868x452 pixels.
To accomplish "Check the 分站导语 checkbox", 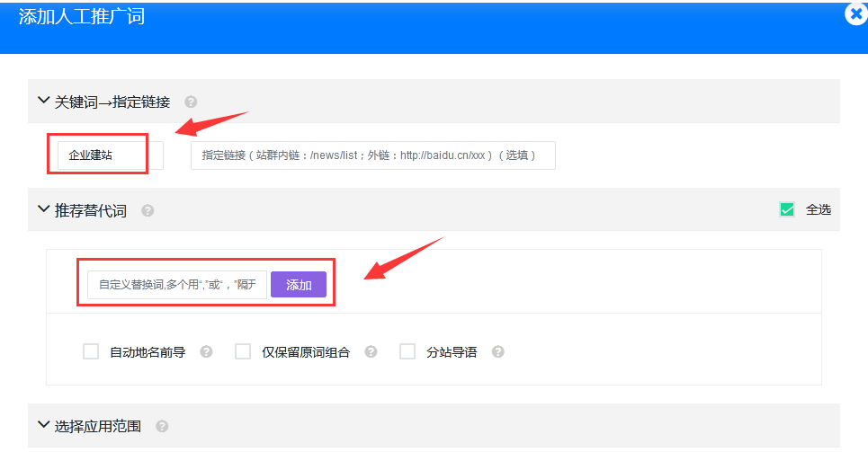I will tap(407, 351).
